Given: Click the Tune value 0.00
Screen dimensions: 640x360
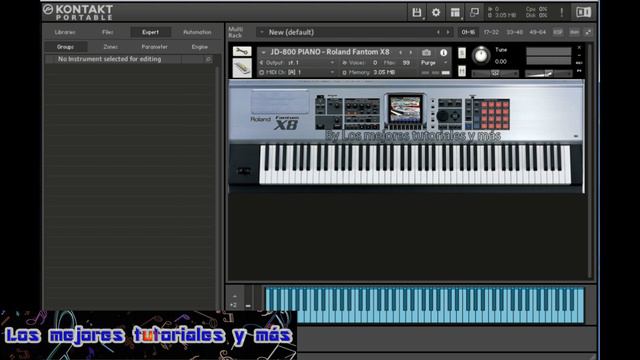Looking at the screenshot, I should (500, 62).
